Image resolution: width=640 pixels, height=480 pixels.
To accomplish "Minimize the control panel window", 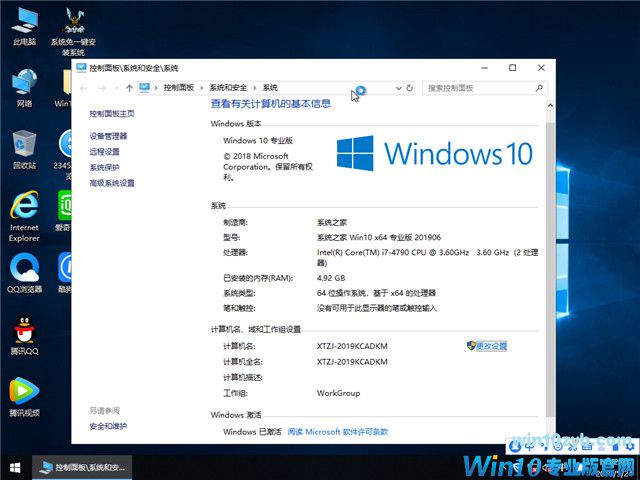I will [x=484, y=68].
